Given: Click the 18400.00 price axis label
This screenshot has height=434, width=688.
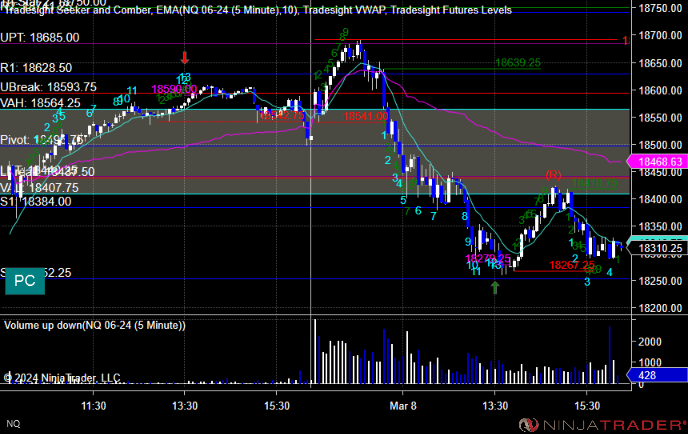Looking at the screenshot, I should [660, 199].
